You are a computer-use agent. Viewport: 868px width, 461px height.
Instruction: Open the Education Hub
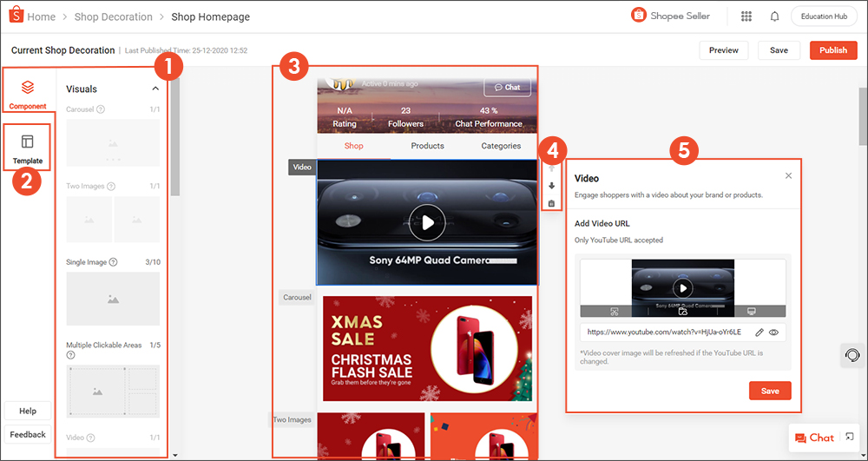coord(825,16)
